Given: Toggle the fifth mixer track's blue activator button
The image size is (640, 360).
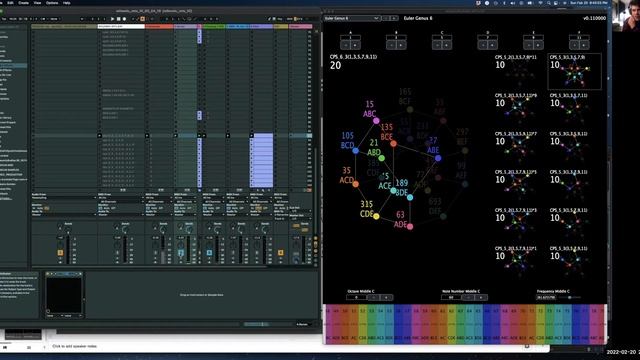Looking at the screenshot, I should [209, 253].
